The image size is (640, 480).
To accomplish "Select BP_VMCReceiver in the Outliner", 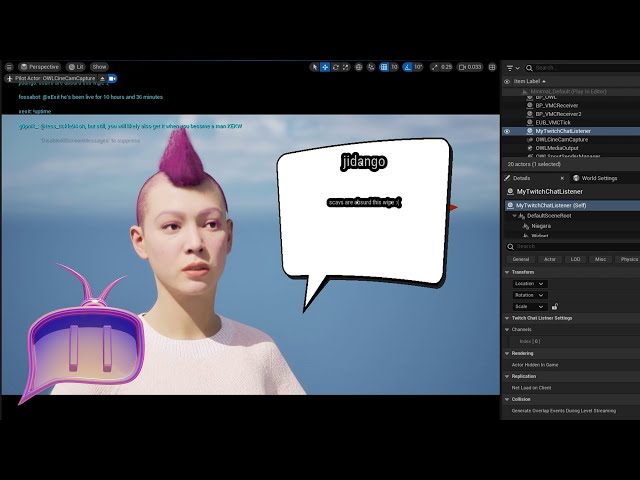I will point(557,105).
